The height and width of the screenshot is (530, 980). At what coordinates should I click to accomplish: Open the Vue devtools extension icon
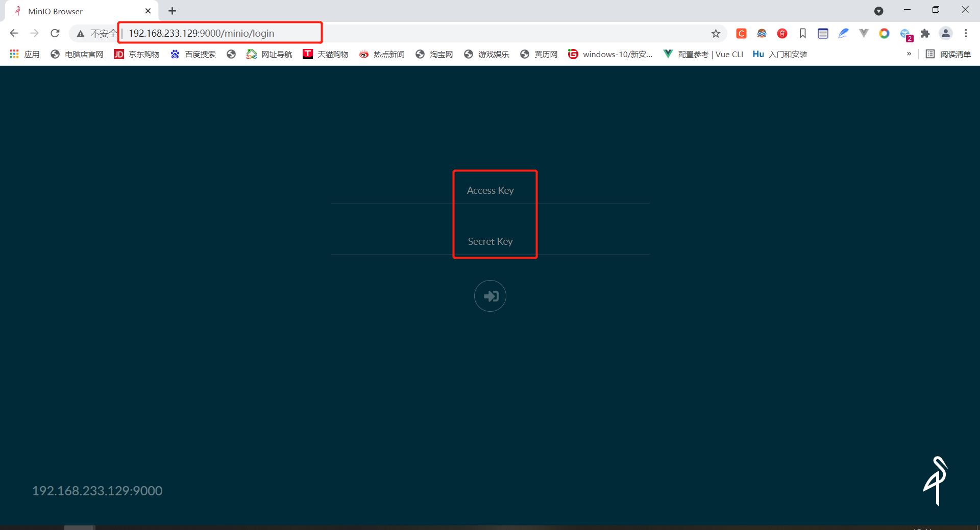click(x=864, y=34)
